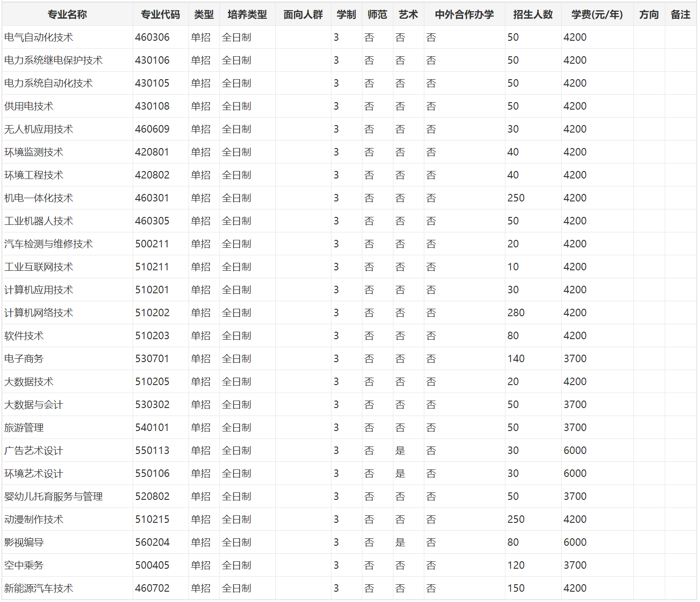Click major code 430108

click(x=152, y=106)
